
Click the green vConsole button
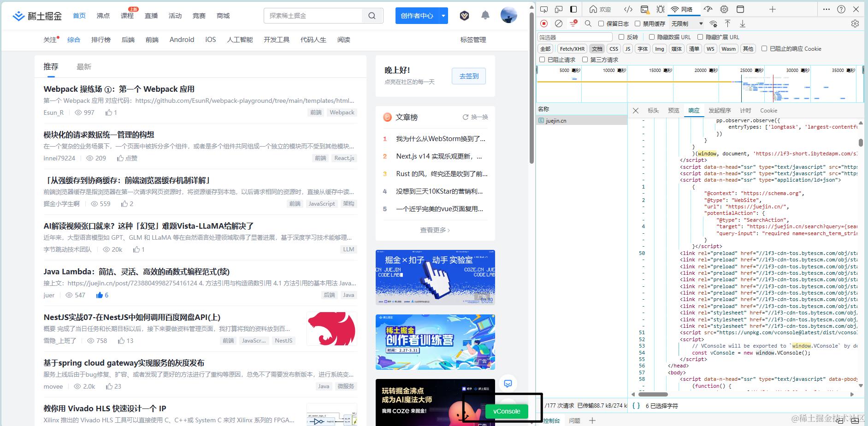point(507,411)
